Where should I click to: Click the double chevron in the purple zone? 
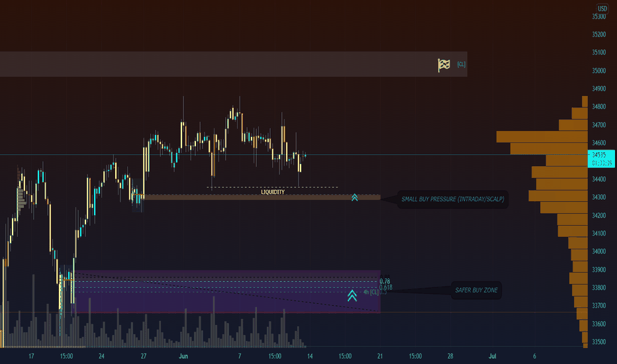tap(352, 296)
